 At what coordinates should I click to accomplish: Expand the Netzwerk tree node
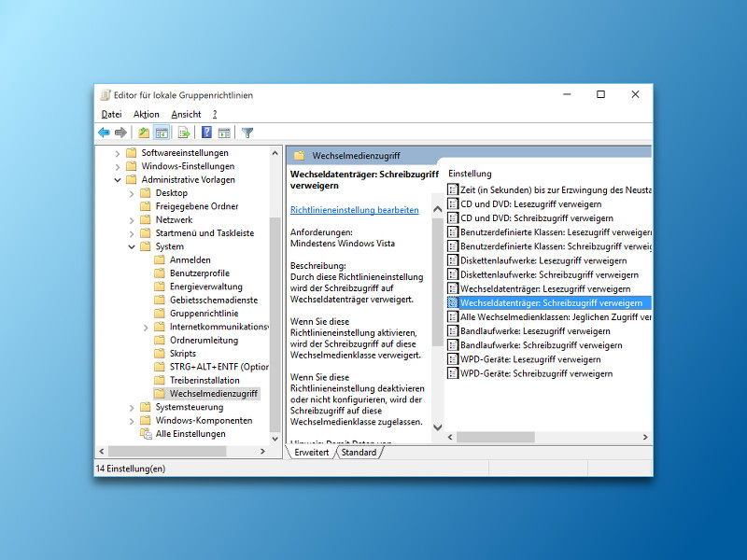(132, 220)
